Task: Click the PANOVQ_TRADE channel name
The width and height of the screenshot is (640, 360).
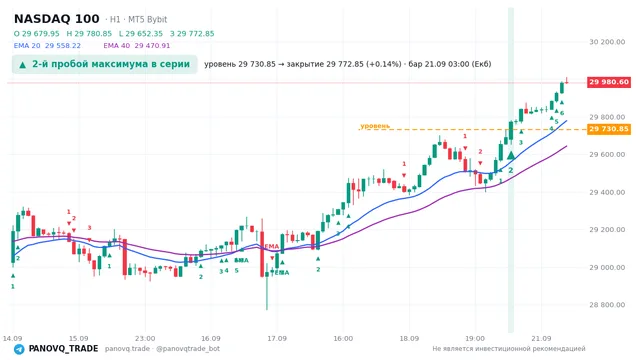Action: [x=63, y=349]
